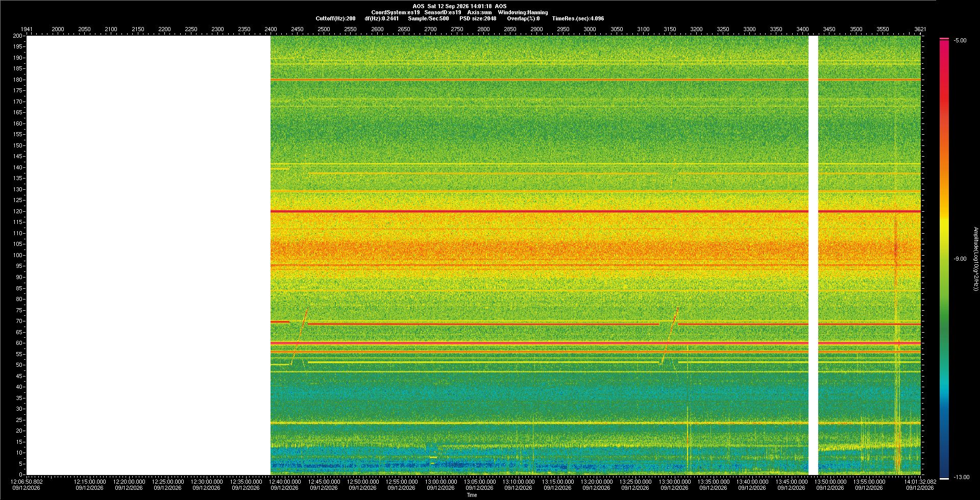Click the narrow white data gap stripe
The image size is (980, 500).
(x=813, y=255)
